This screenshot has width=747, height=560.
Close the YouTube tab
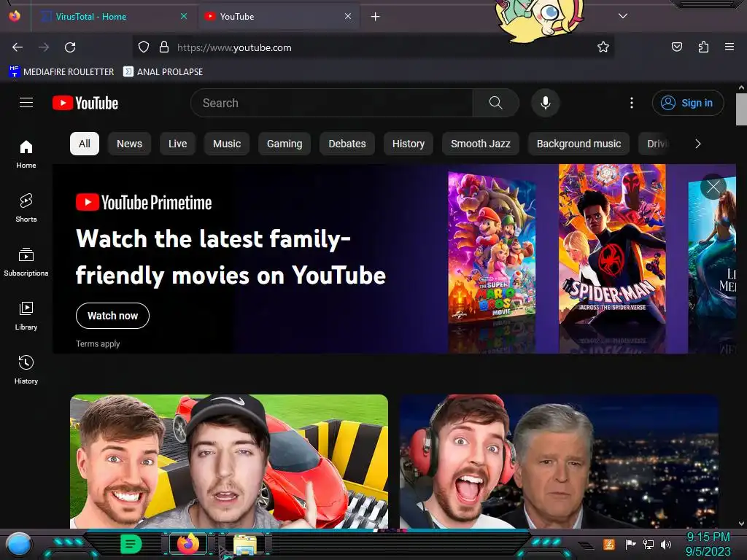click(x=348, y=16)
